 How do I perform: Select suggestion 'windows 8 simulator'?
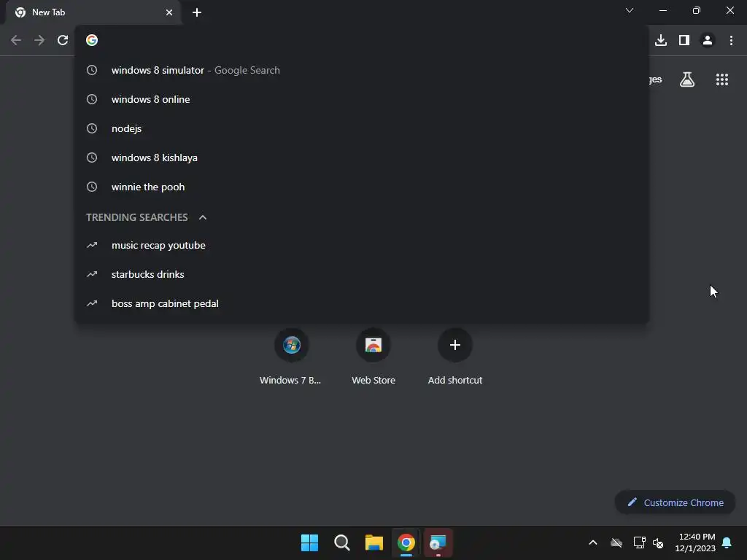tap(362, 71)
